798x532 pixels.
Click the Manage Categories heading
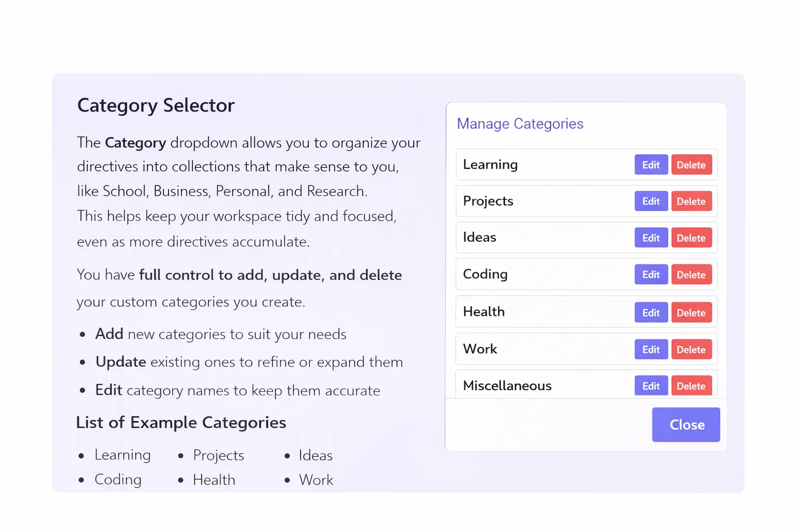coord(520,124)
